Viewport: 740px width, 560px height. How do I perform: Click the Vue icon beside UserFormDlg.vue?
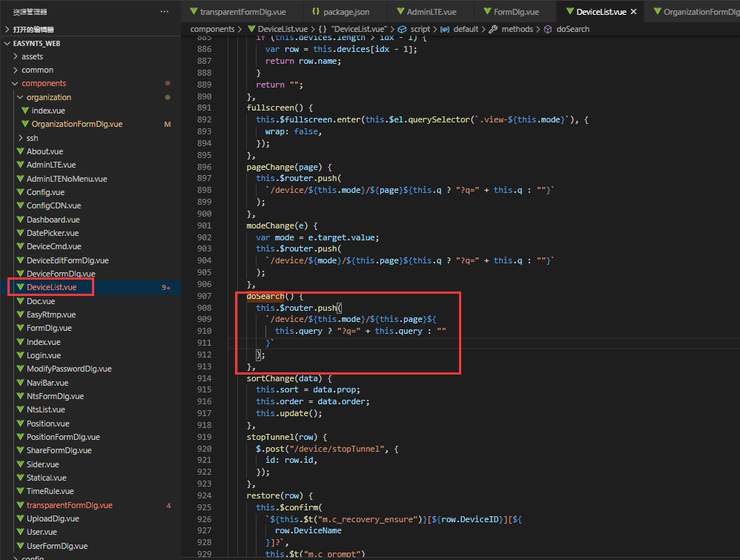tap(20, 546)
